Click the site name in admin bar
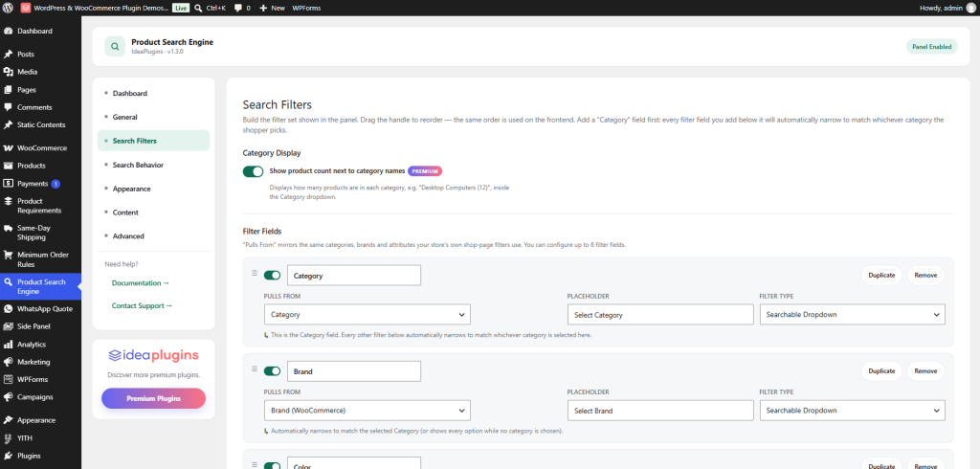 click(x=101, y=8)
